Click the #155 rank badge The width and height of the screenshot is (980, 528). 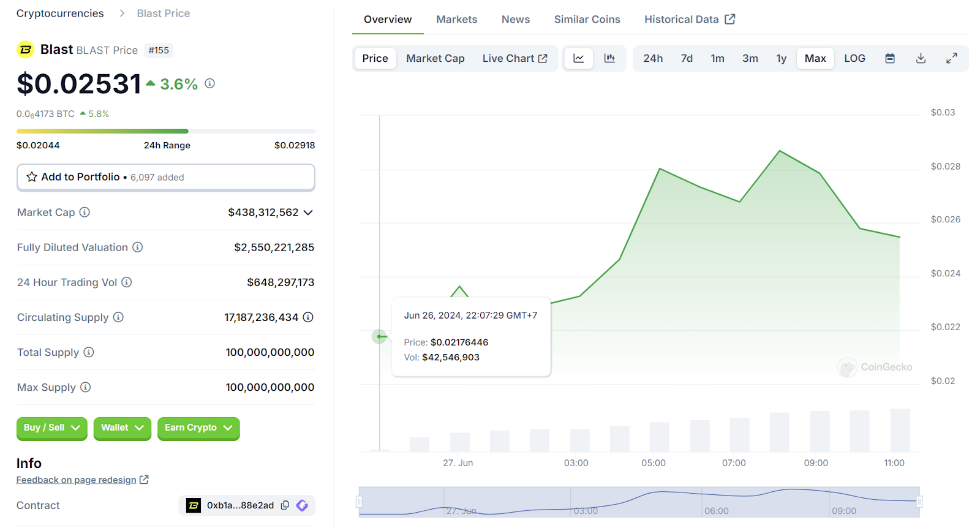coord(159,50)
